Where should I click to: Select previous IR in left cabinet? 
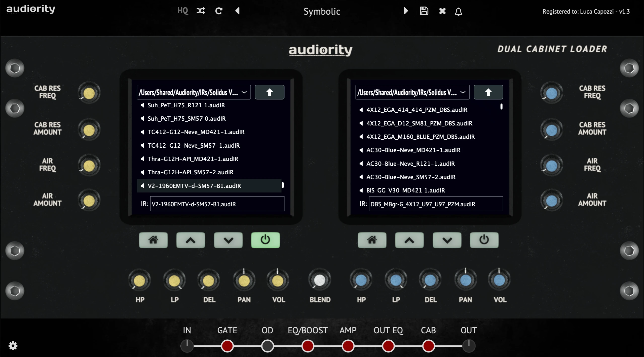coord(191,240)
